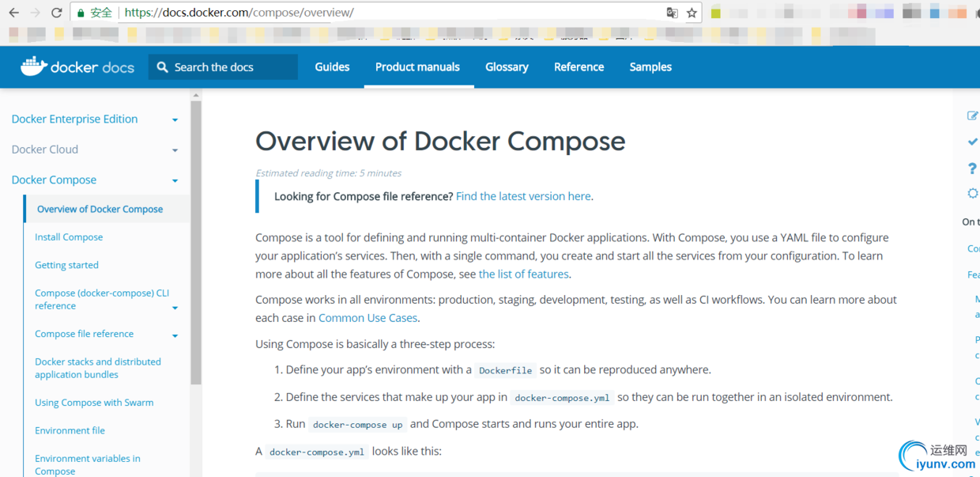
Task: Click docker-compose.yml code before 'looks like this'
Action: click(317, 452)
